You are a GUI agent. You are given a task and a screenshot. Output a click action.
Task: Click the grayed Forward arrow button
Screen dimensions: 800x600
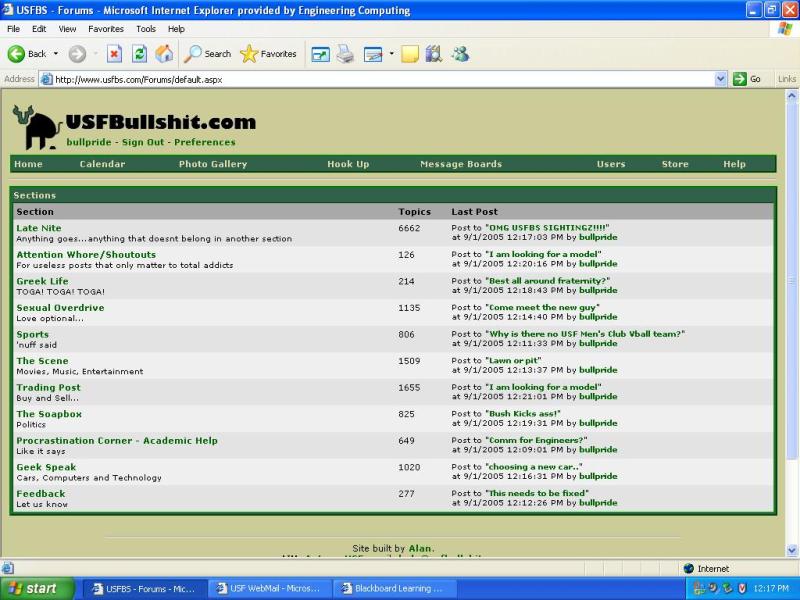[x=77, y=54]
